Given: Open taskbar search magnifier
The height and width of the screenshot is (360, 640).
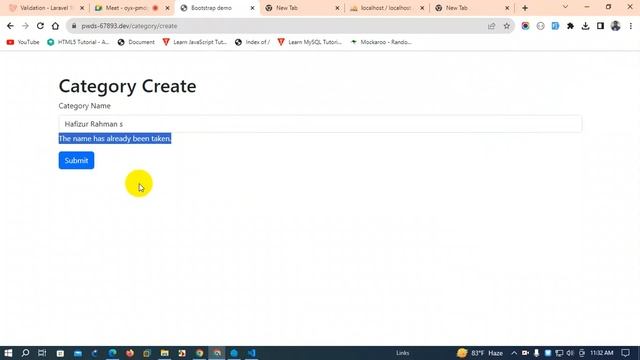Looking at the screenshot, I should click(25, 353).
